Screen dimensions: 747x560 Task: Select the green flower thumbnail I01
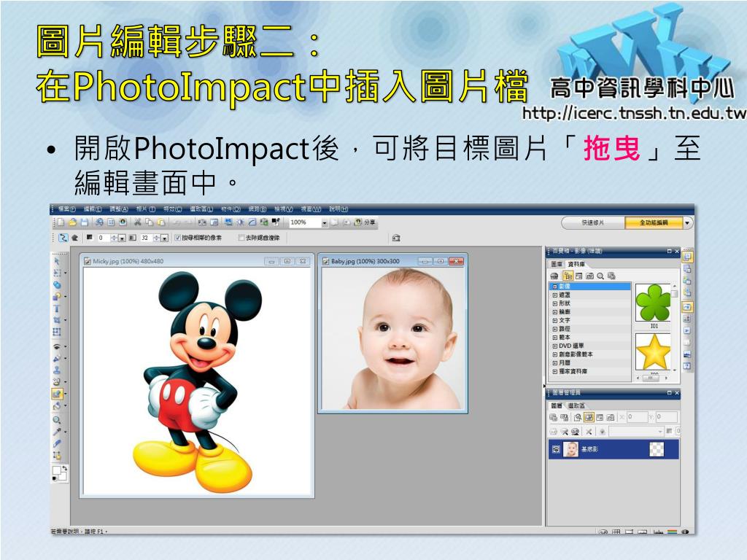click(653, 303)
